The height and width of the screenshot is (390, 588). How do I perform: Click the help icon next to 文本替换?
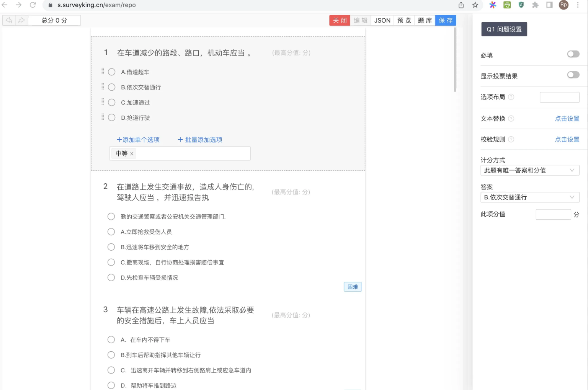click(x=511, y=118)
